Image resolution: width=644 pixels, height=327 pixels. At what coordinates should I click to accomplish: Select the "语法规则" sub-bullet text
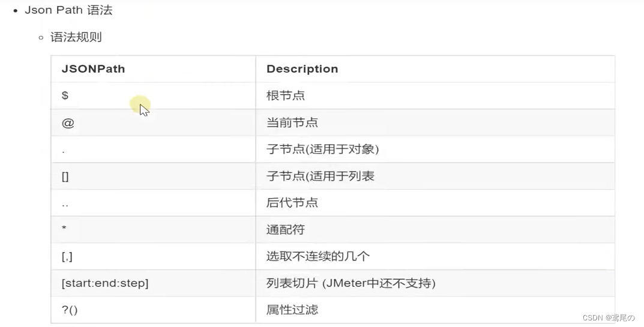(x=76, y=37)
